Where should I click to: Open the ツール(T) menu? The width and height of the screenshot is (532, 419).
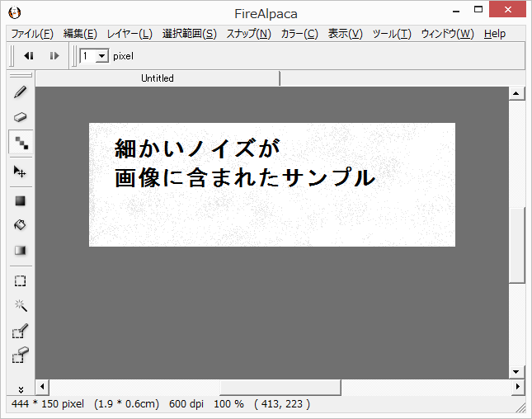click(x=392, y=34)
